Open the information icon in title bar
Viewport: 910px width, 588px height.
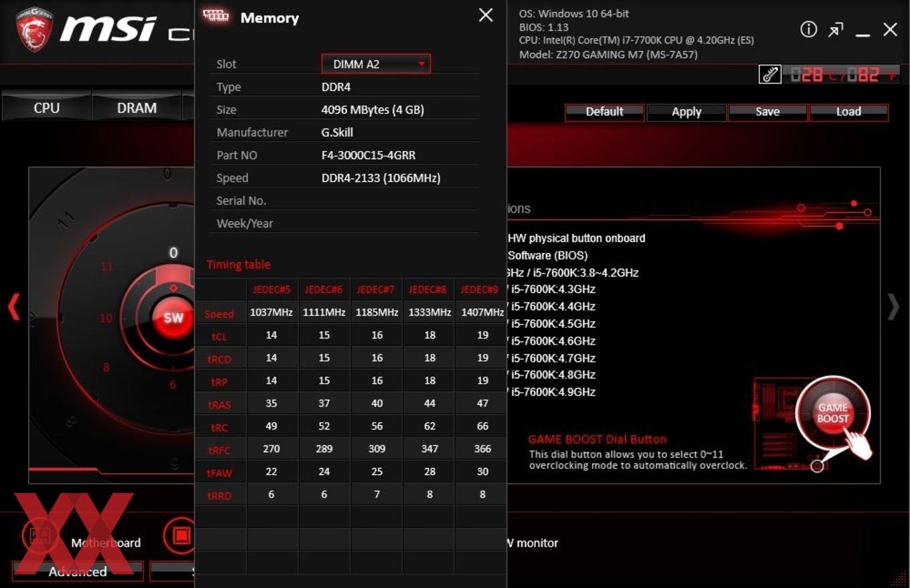808,29
